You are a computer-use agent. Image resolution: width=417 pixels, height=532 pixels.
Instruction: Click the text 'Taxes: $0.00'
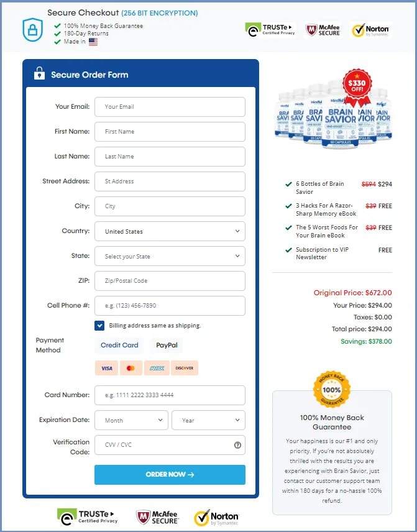pos(372,317)
